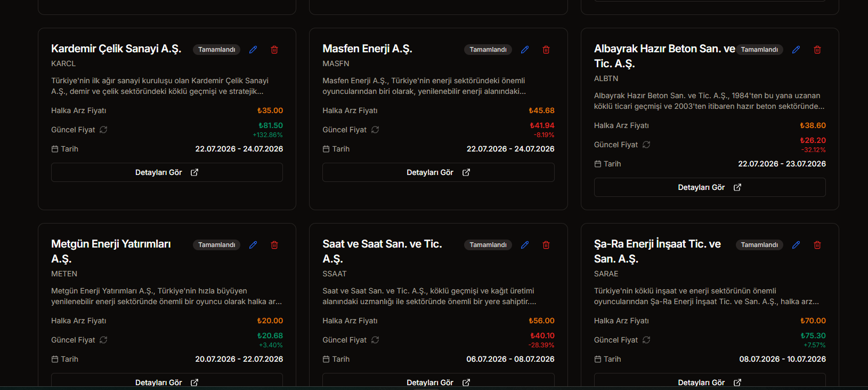Click the Tamamlandı badge on Masfen Enerji

[488, 50]
